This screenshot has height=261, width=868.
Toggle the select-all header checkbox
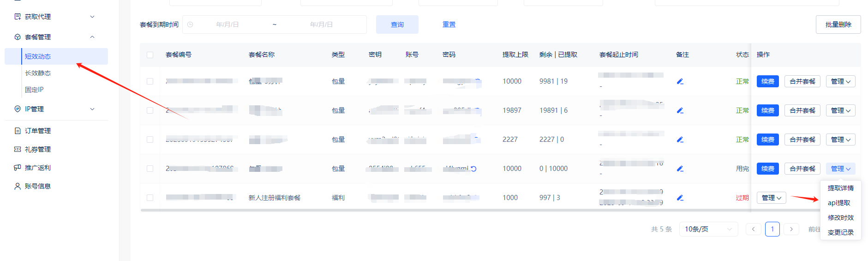[150, 55]
